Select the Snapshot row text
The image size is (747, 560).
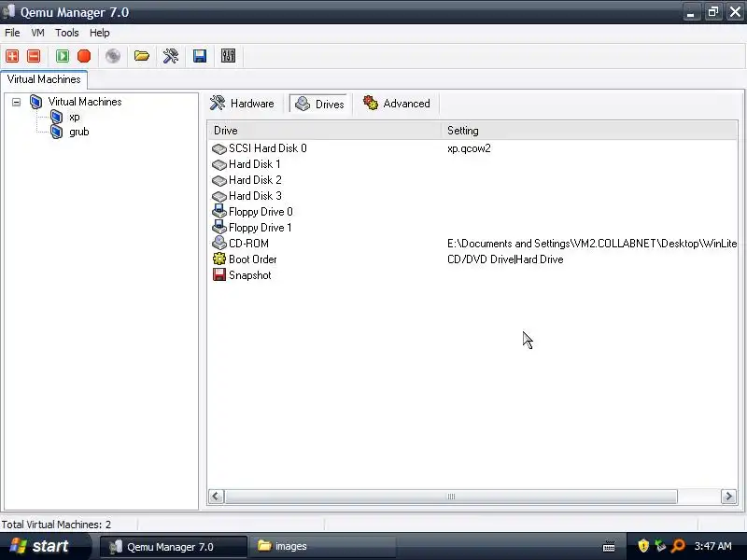(x=249, y=274)
